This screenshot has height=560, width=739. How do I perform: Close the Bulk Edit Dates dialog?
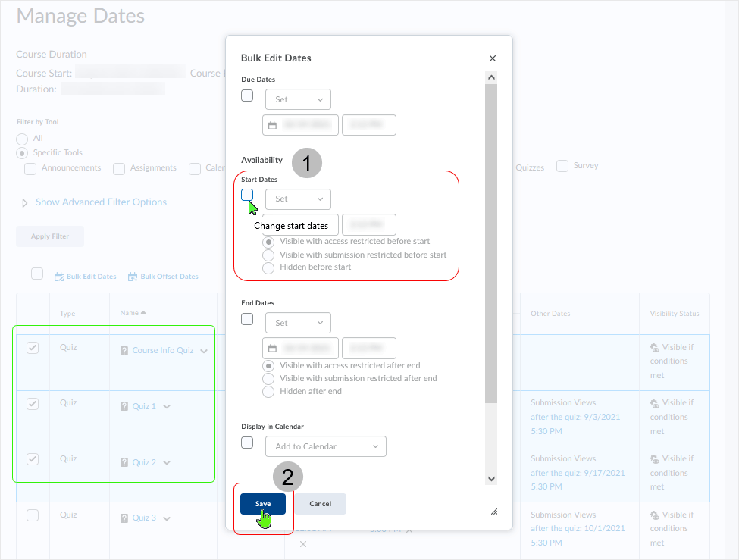point(493,58)
